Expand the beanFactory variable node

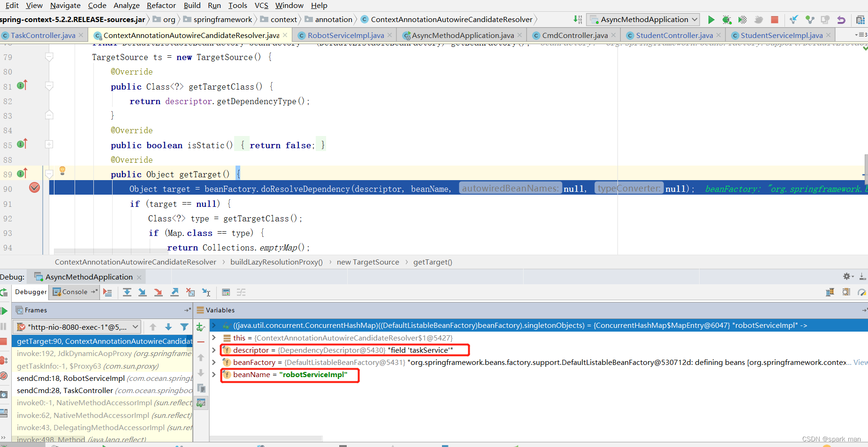[x=213, y=362]
